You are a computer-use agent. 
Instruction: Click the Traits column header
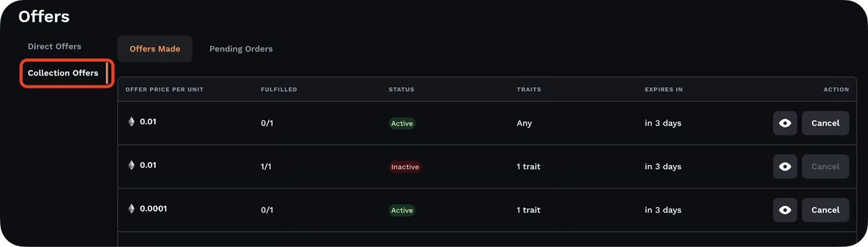tap(529, 90)
